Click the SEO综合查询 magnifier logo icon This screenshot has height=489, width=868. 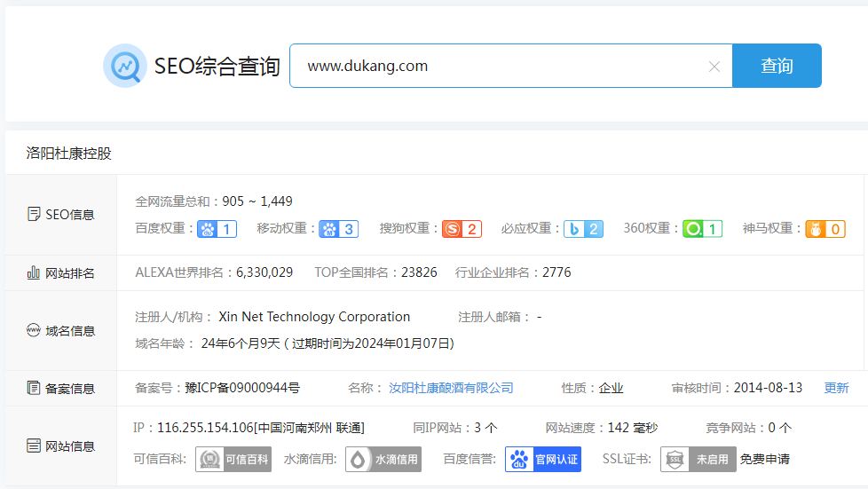(125, 66)
